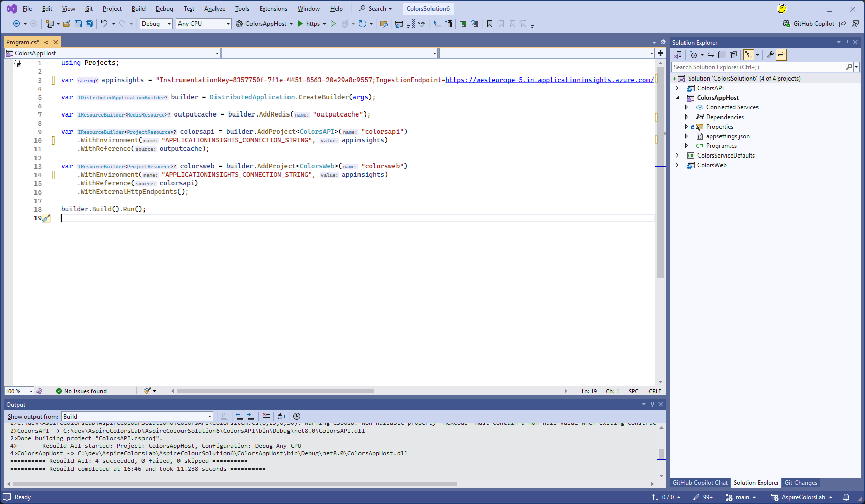This screenshot has width=865, height=504.
Task: Start without debugging using hollow play icon
Action: tap(333, 24)
